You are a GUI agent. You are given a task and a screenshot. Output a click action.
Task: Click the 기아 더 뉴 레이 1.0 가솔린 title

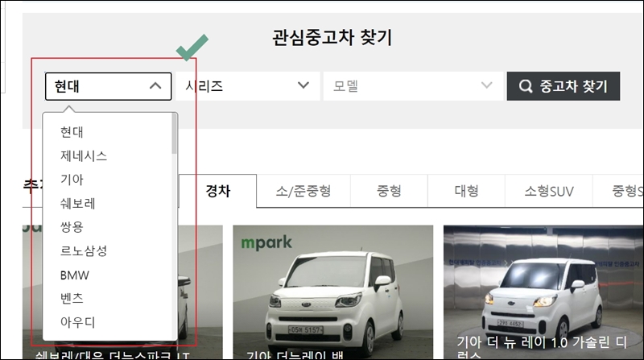point(542,347)
